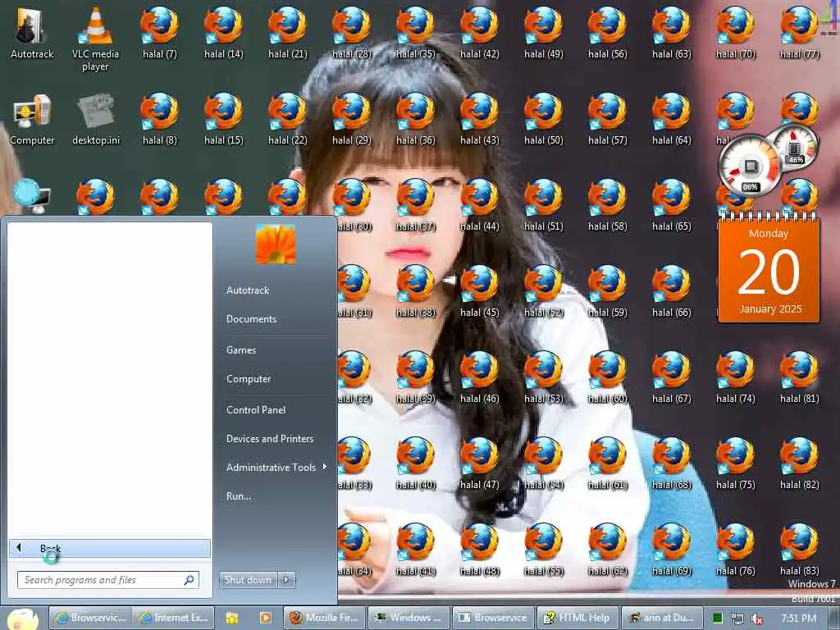The height and width of the screenshot is (630, 840).
Task: Click the green tray icon
Action: pos(717,619)
